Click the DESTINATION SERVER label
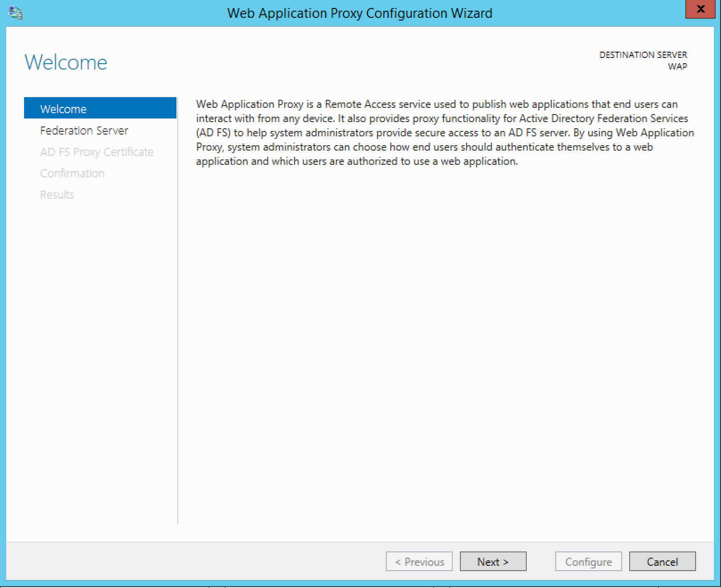This screenshot has height=588, width=721. click(x=643, y=55)
